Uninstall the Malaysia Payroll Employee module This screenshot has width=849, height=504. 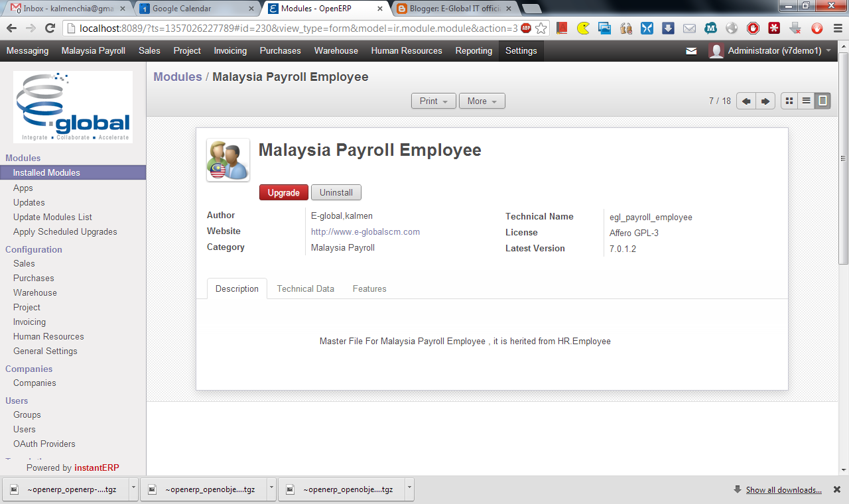pos(336,192)
